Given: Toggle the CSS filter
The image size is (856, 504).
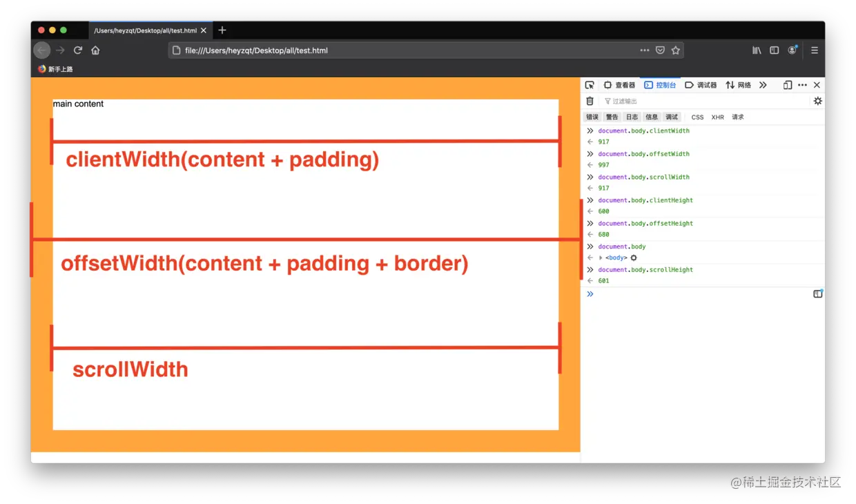Looking at the screenshot, I should (698, 117).
